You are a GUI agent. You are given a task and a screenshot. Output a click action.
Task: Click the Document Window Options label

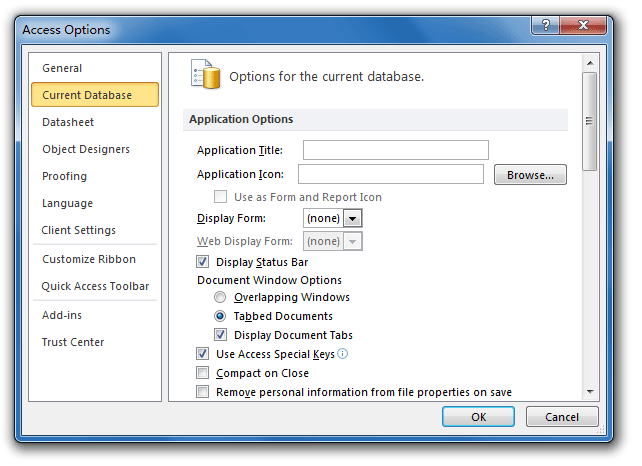269,280
